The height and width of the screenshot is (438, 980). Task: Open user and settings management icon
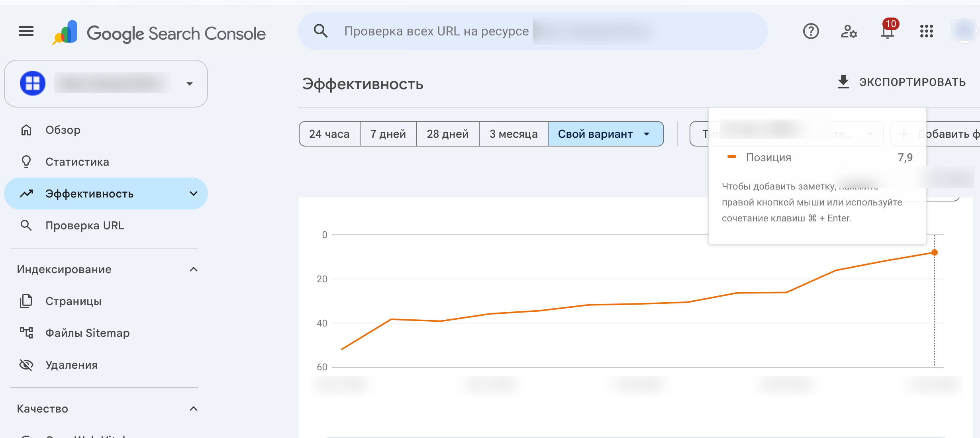point(849,31)
